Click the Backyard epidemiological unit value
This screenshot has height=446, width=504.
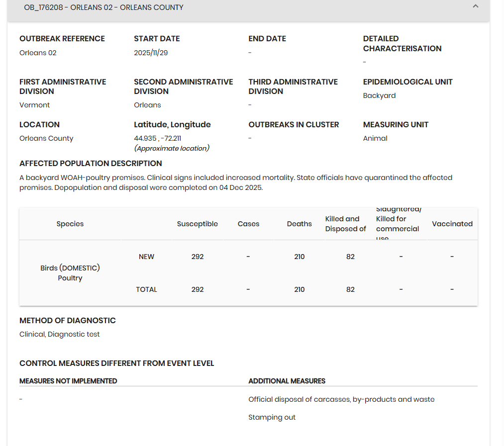[x=379, y=96]
